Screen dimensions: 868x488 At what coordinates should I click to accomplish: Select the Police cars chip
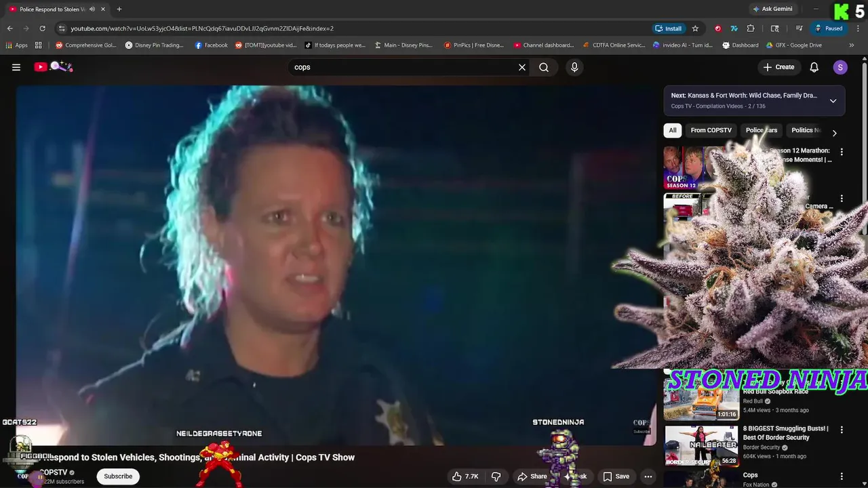click(x=762, y=130)
